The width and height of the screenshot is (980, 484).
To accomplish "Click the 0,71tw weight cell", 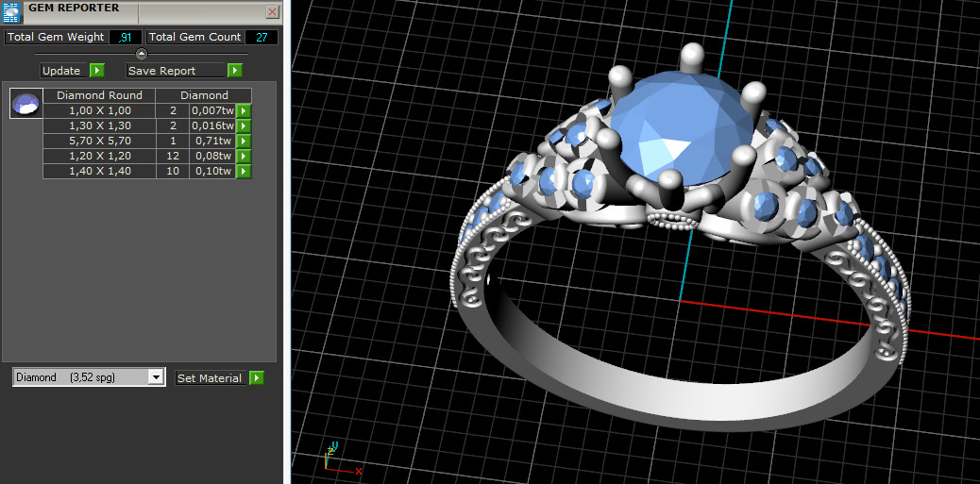I will coord(212,142).
